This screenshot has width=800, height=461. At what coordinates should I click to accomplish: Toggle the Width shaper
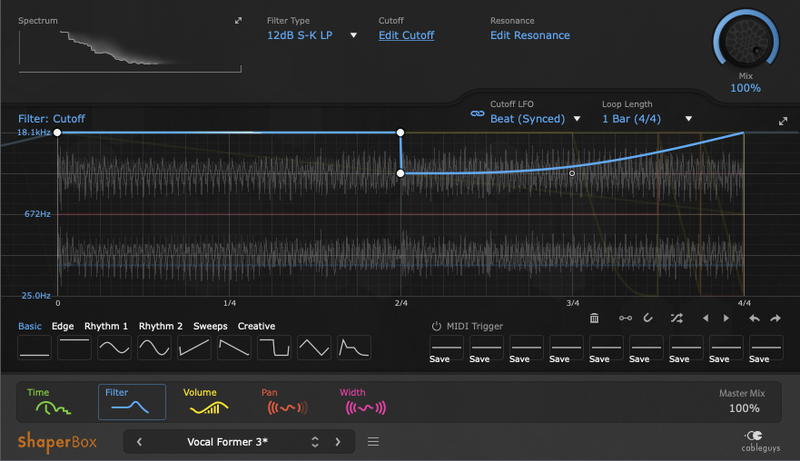pos(365,402)
